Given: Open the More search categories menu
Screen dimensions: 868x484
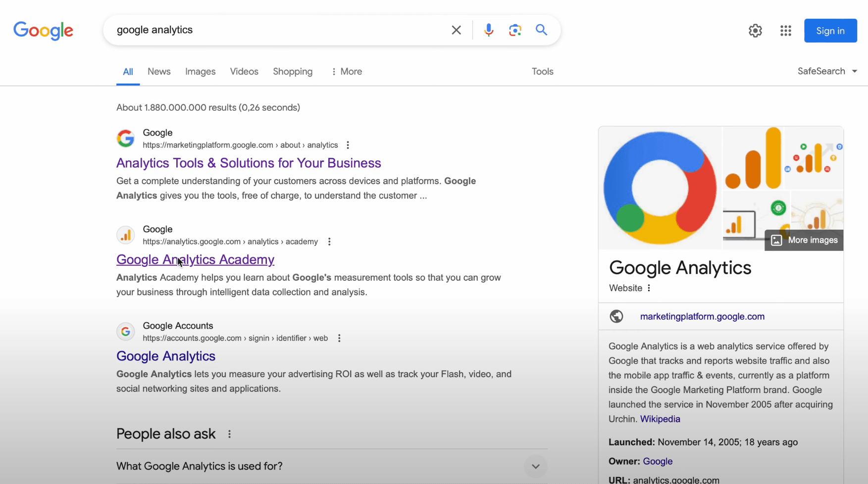Looking at the screenshot, I should (x=347, y=71).
